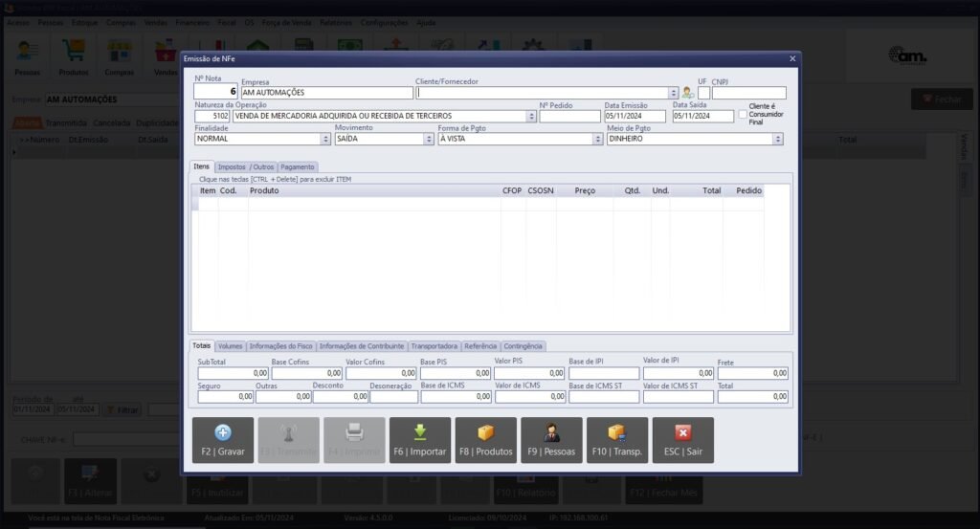Click the Nº Pedido input field
The width and height of the screenshot is (980, 529).
coord(568,117)
